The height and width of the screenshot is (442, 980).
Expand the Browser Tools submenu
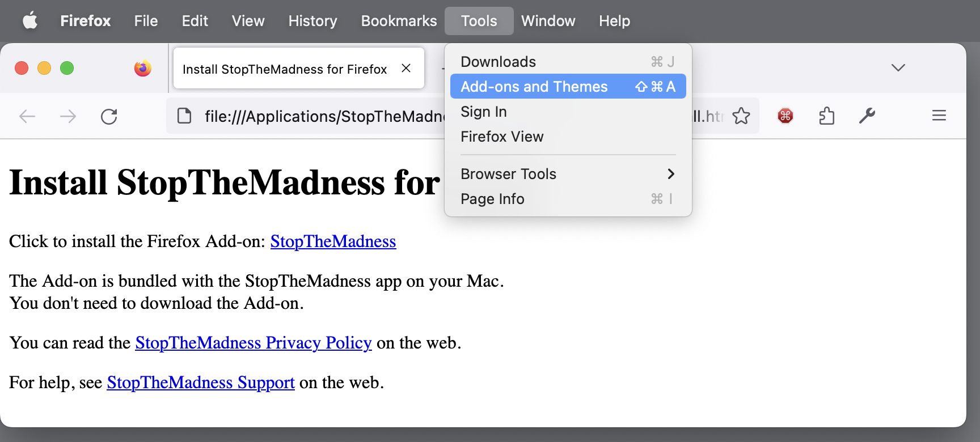click(x=567, y=174)
